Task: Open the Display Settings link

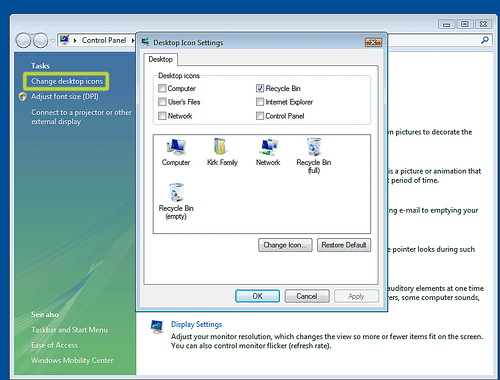Action: (x=196, y=324)
